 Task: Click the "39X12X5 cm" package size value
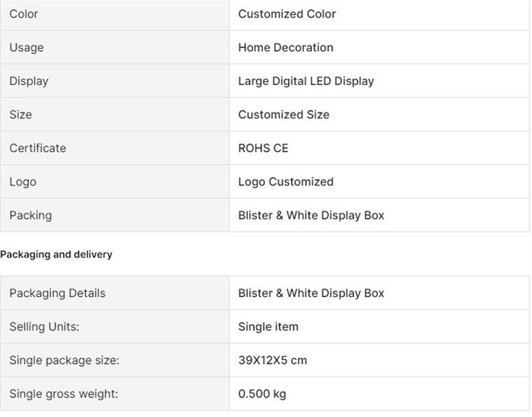(272, 360)
